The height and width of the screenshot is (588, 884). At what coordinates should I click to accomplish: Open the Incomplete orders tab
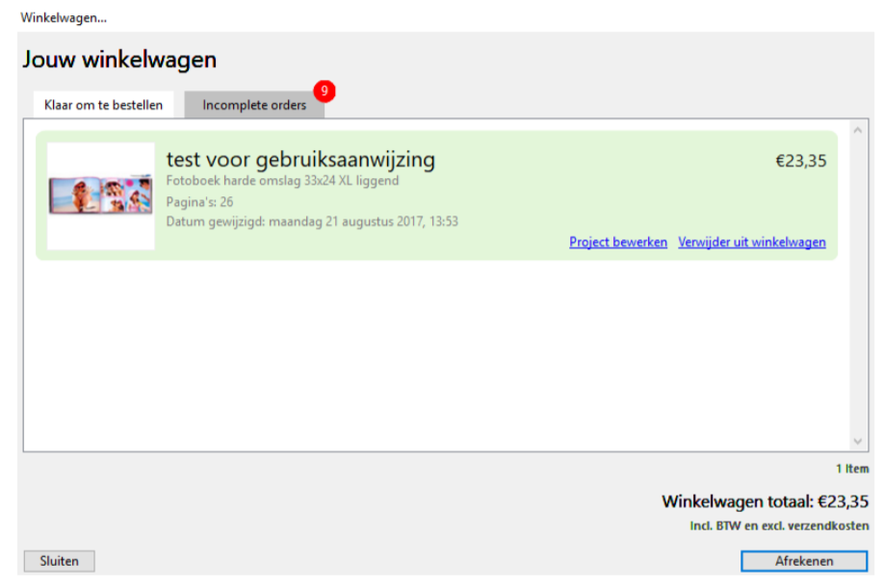tap(254, 105)
